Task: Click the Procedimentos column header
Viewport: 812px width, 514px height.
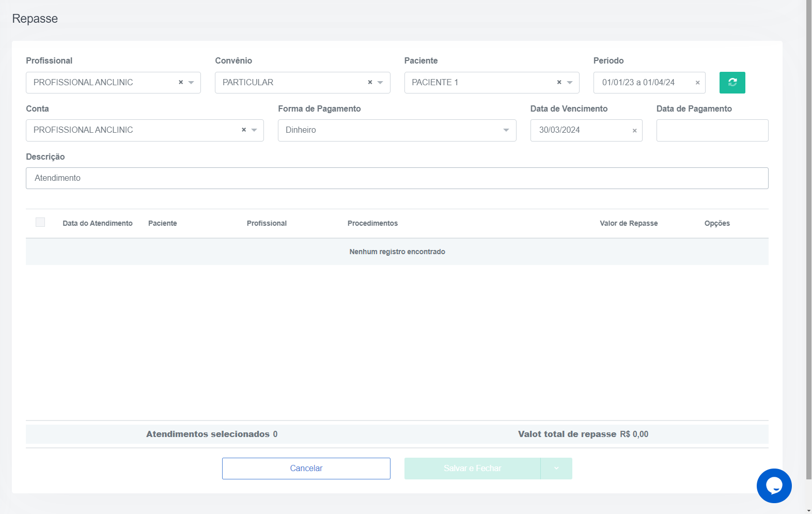Action: point(372,223)
